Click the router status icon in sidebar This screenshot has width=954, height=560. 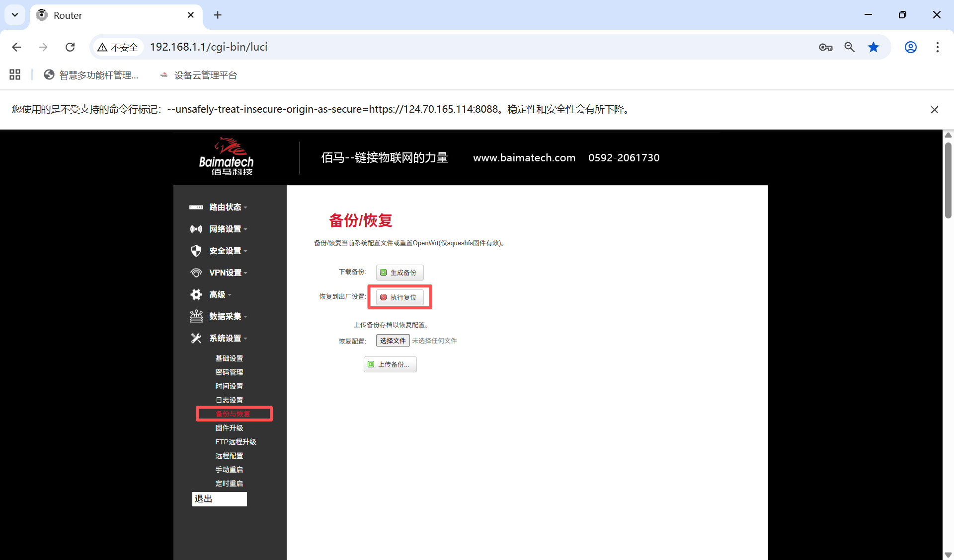tap(196, 207)
